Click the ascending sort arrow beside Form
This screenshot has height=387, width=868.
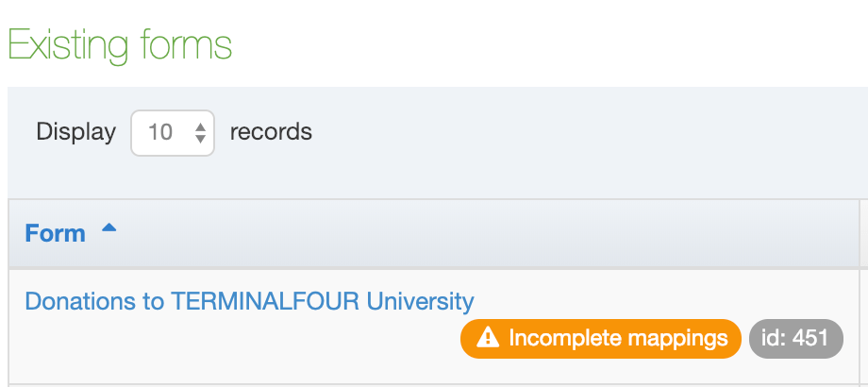click(x=108, y=228)
